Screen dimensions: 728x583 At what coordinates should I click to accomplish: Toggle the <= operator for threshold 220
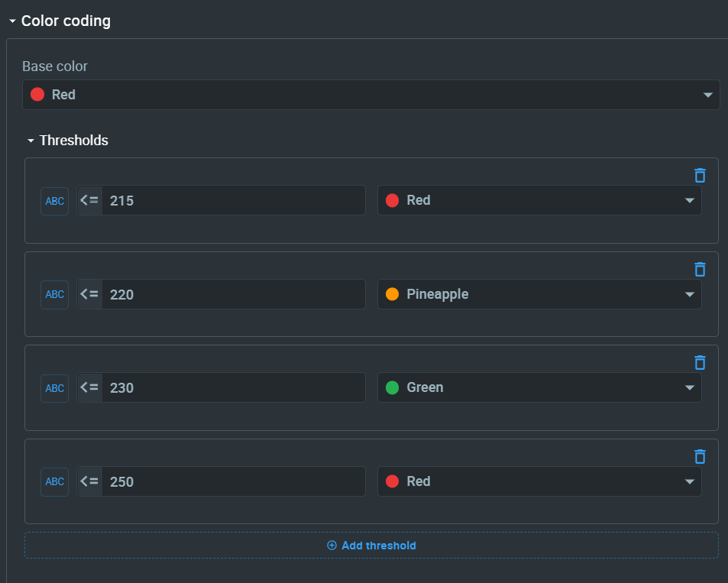[x=89, y=294]
